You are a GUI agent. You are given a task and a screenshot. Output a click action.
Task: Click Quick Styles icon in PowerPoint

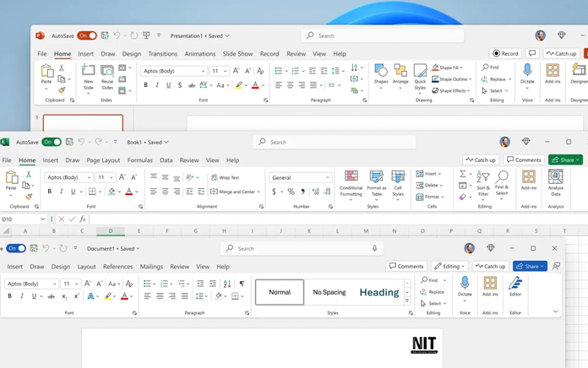point(420,70)
